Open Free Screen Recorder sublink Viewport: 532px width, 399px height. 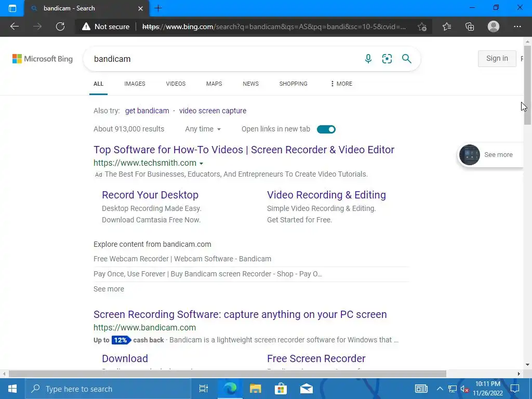316,358
